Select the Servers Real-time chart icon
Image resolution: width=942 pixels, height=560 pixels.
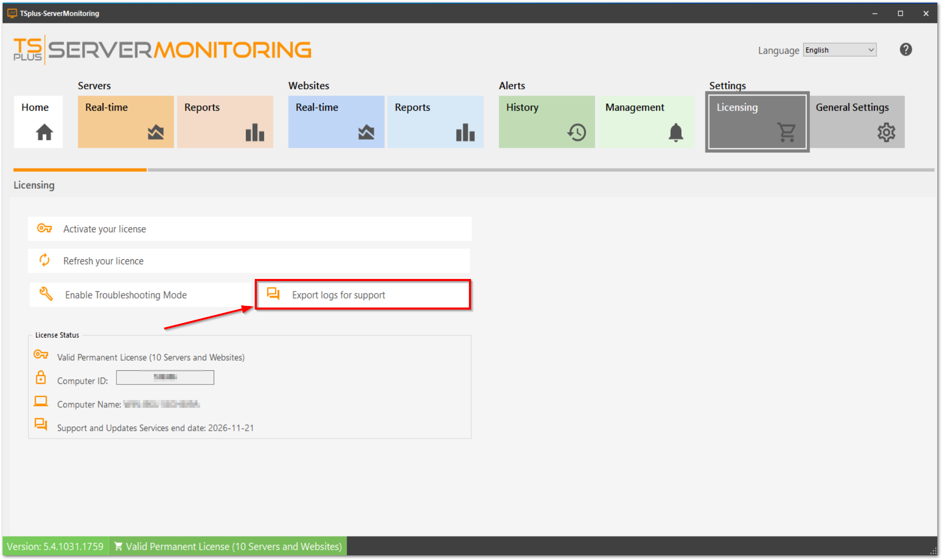click(155, 132)
